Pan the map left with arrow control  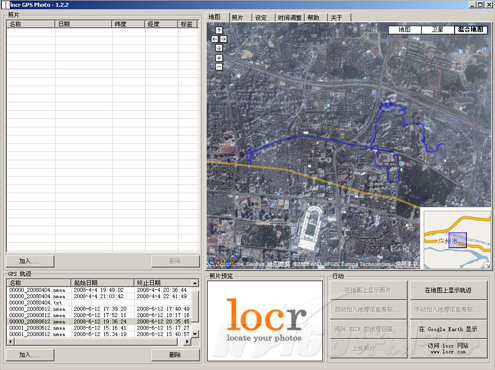click(x=215, y=39)
